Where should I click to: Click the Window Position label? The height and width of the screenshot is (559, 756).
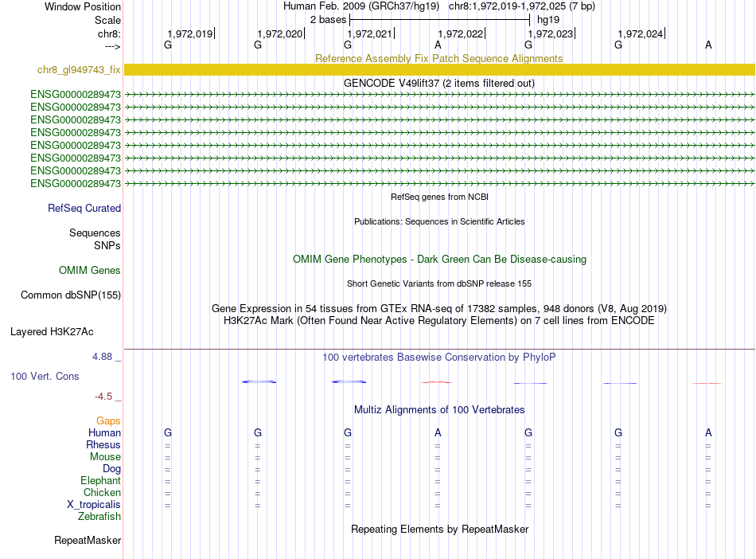(83, 6)
